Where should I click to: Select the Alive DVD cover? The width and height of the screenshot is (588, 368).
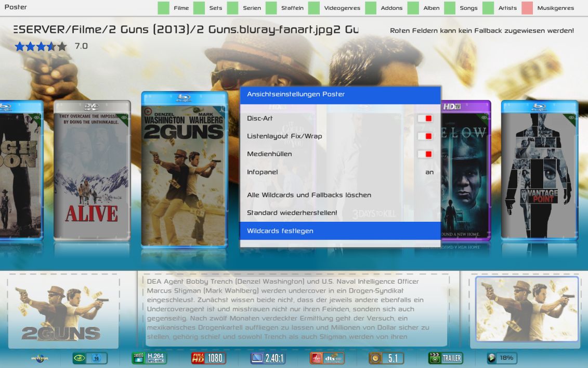click(x=92, y=170)
